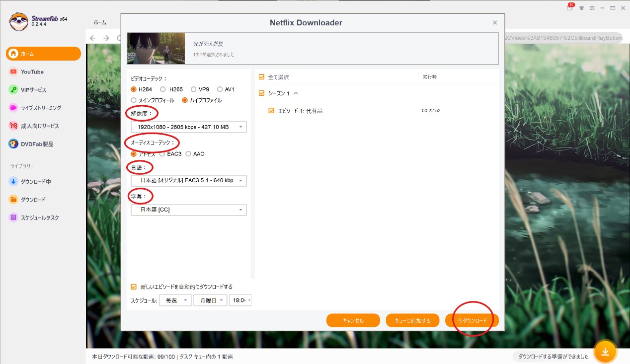Click the ホーム home icon in sidebar
Screen dimensions: 630x364
13,54
